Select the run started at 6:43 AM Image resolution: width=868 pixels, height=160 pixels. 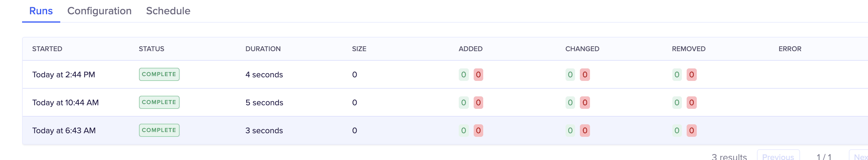click(64, 131)
